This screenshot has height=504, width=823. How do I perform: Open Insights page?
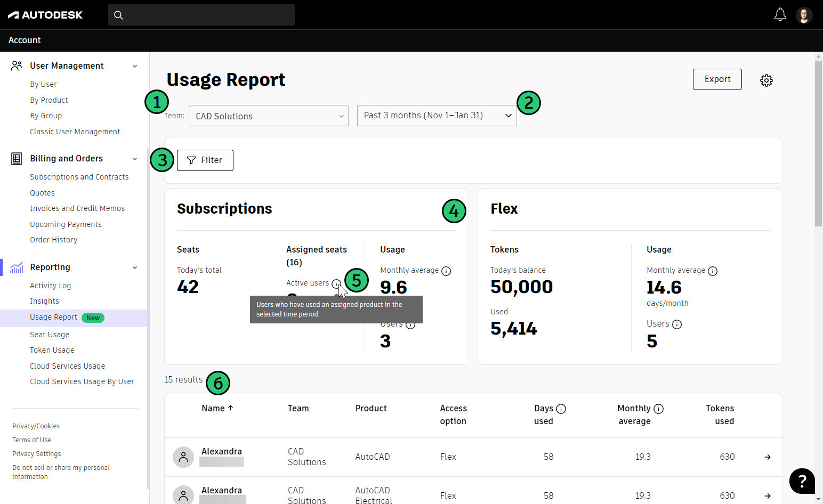tap(44, 301)
